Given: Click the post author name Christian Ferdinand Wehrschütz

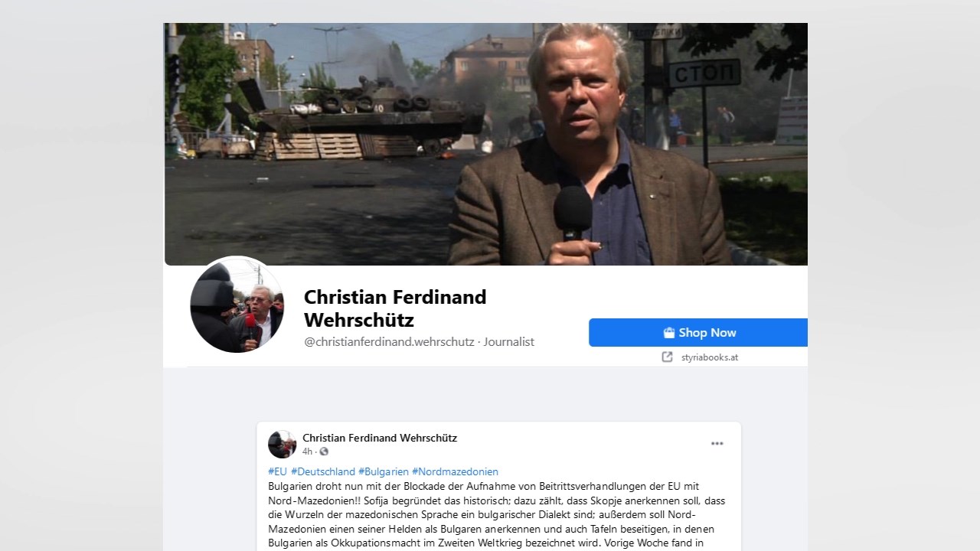Looking at the screenshot, I should [380, 438].
